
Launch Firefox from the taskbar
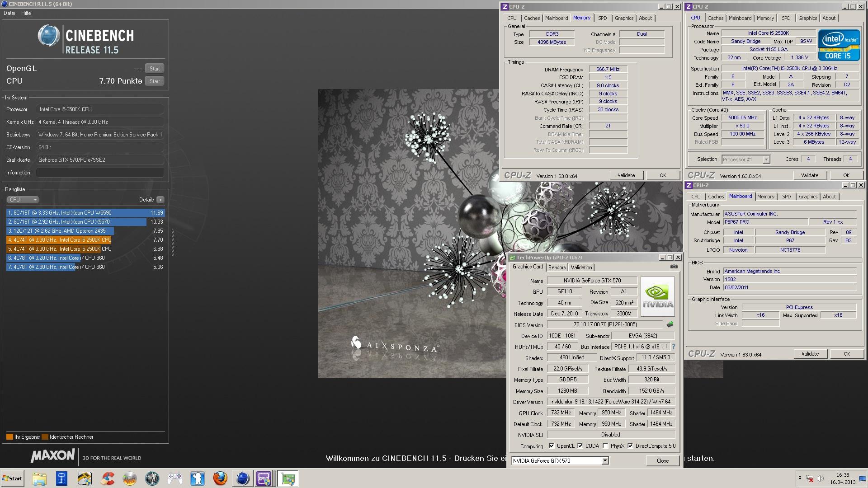[x=220, y=479]
